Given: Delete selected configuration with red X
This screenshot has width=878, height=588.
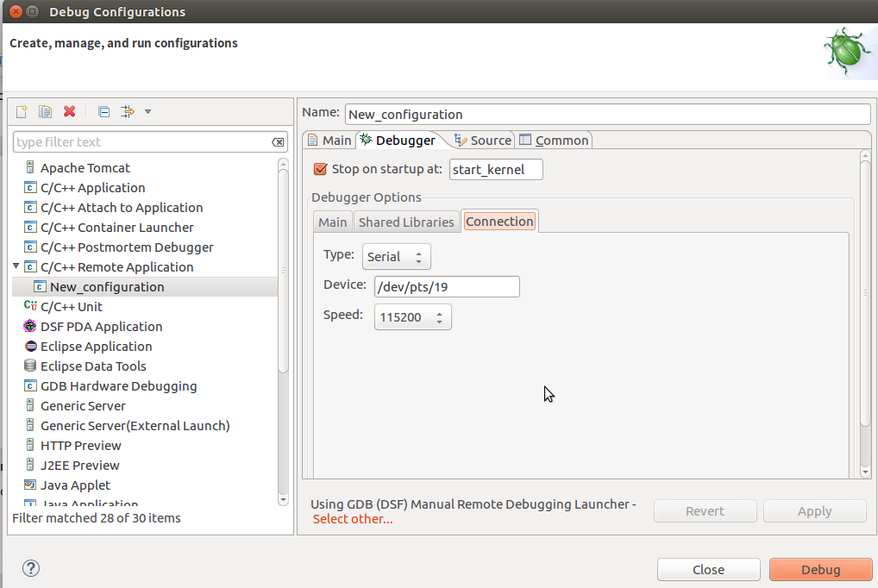Looking at the screenshot, I should pyautogui.click(x=70, y=111).
